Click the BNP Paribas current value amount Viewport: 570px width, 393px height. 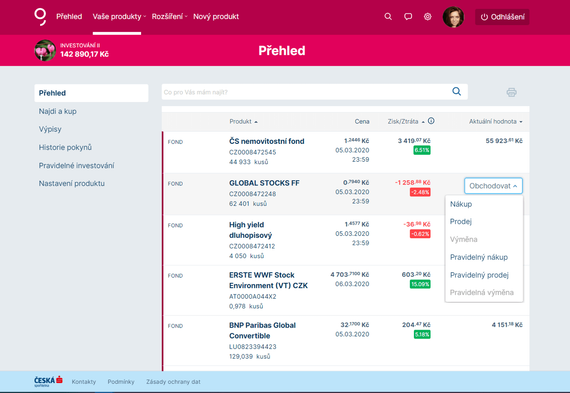coord(507,325)
